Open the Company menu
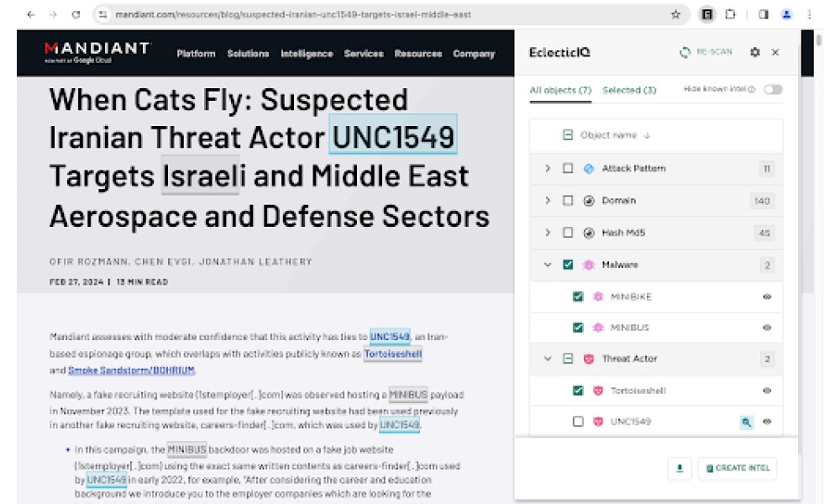This screenshot has height=504, width=840. coord(474,54)
